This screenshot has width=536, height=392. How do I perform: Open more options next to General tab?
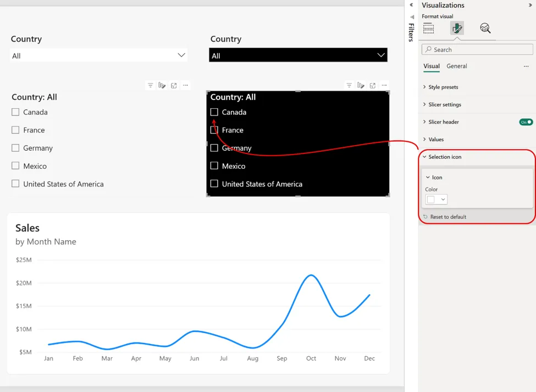click(526, 67)
